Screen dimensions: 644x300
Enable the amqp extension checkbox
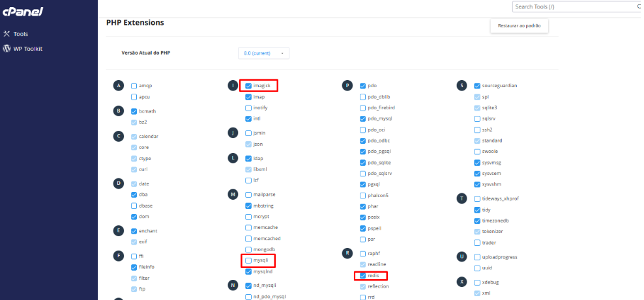[x=134, y=86]
